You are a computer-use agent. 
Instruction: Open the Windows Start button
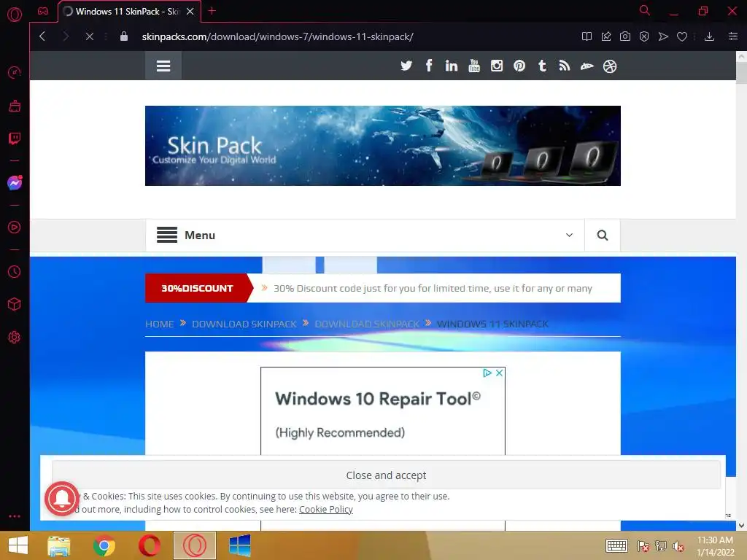click(x=18, y=545)
